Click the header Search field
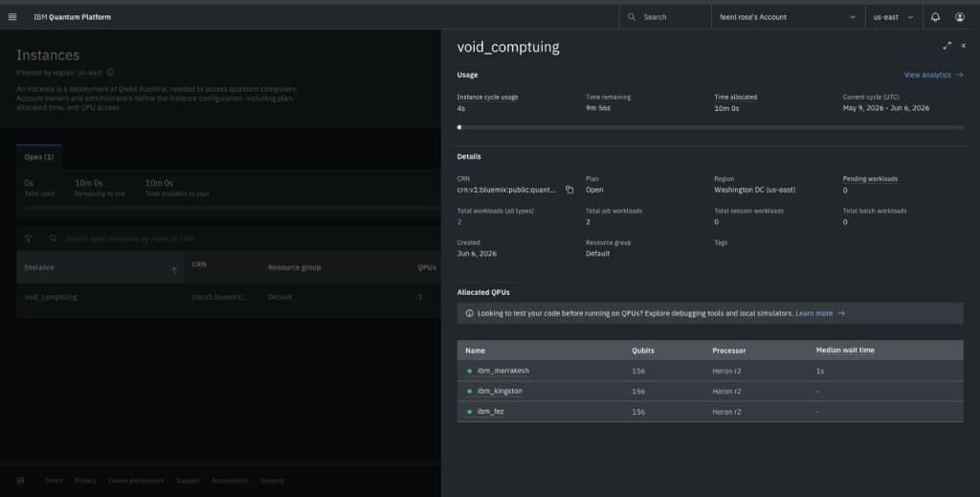The image size is (980, 497). (x=665, y=17)
